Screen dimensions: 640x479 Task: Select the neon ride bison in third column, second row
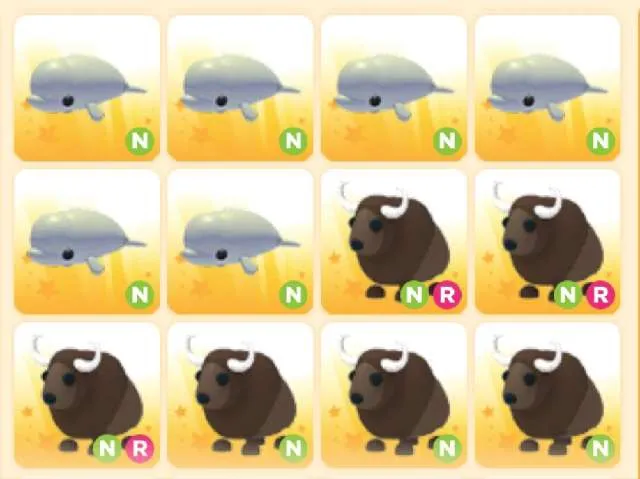(x=394, y=242)
